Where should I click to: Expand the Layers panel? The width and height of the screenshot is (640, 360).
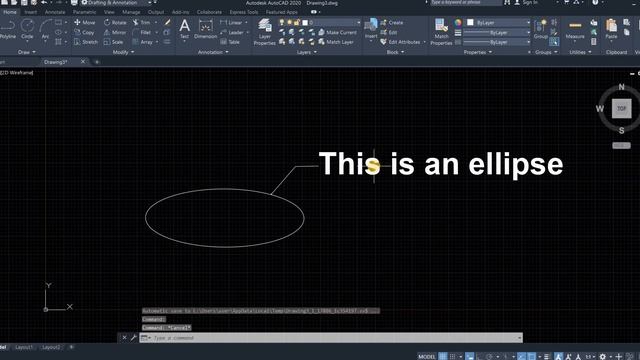coord(307,52)
